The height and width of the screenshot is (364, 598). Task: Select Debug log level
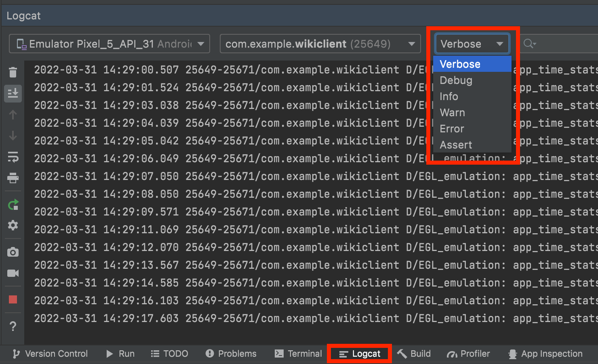pos(472,80)
